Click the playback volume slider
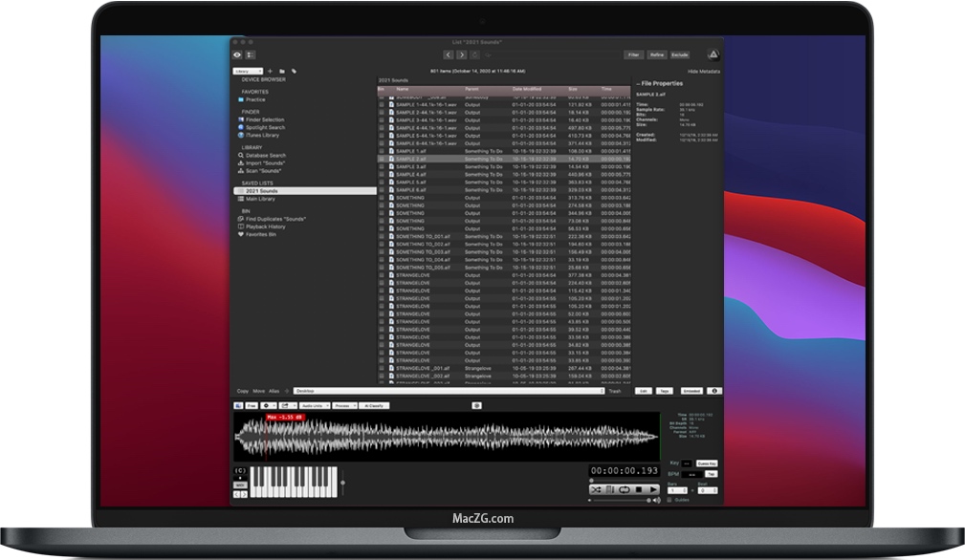Screen dimensions: 965x560 coord(622,500)
